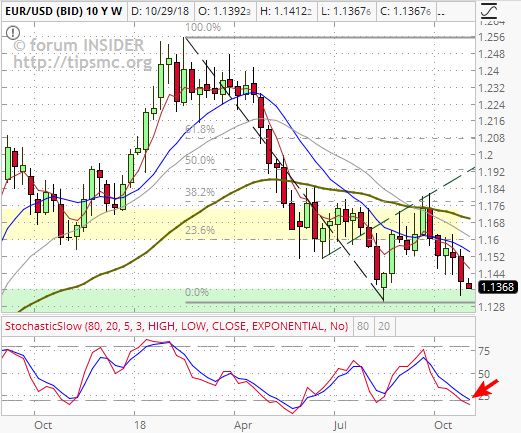Click the Oct marker that follows Jul
The image size is (521, 433).
443,425
